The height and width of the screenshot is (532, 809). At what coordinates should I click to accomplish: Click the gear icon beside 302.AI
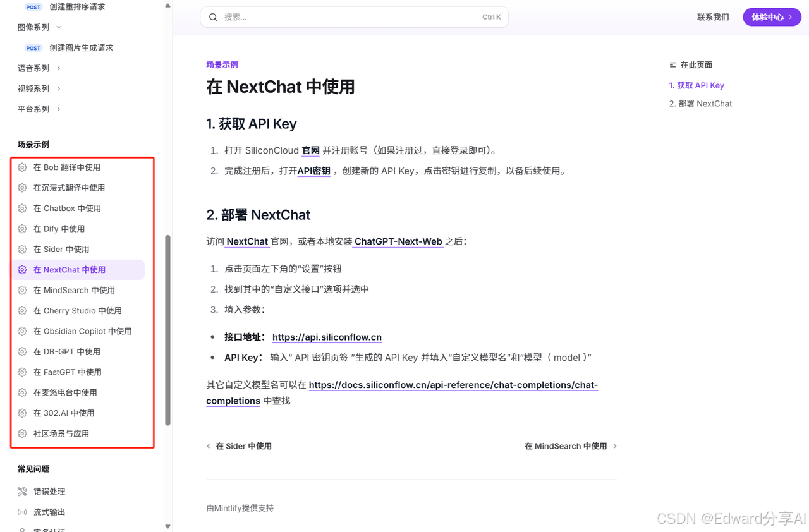pos(22,413)
